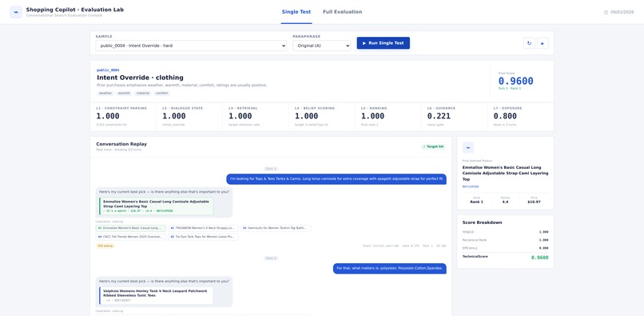This screenshot has width=644, height=316.
Task: Click the refresh icon button
Action: 529,42
